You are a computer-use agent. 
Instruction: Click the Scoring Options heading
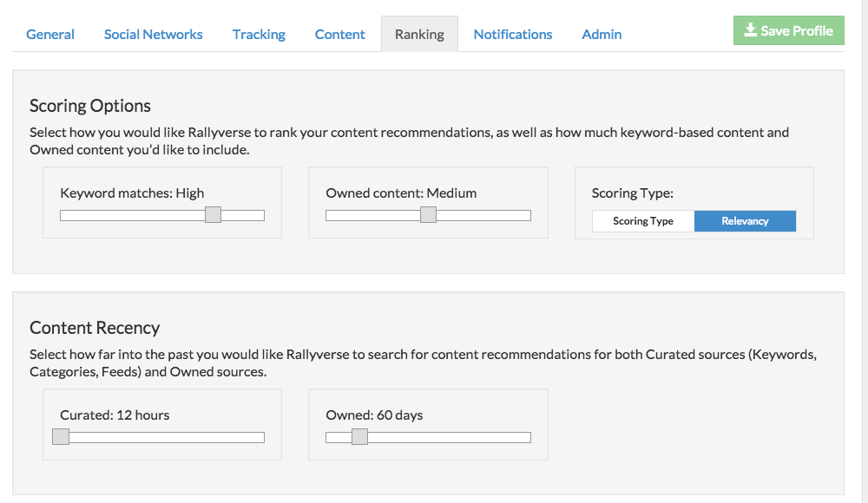(90, 106)
